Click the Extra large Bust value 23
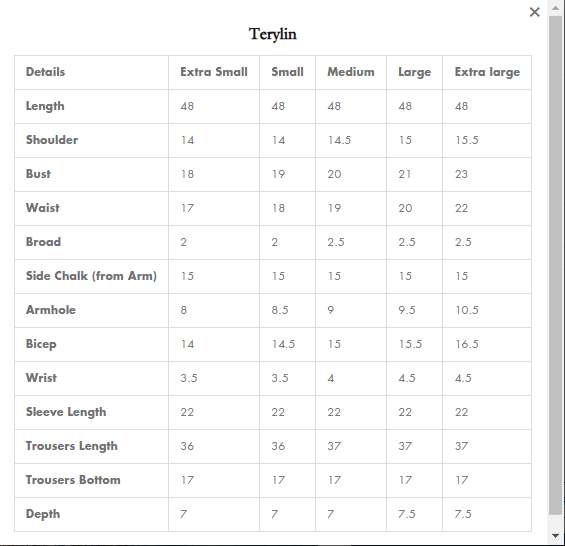This screenshot has height=546, width=565. pos(461,174)
